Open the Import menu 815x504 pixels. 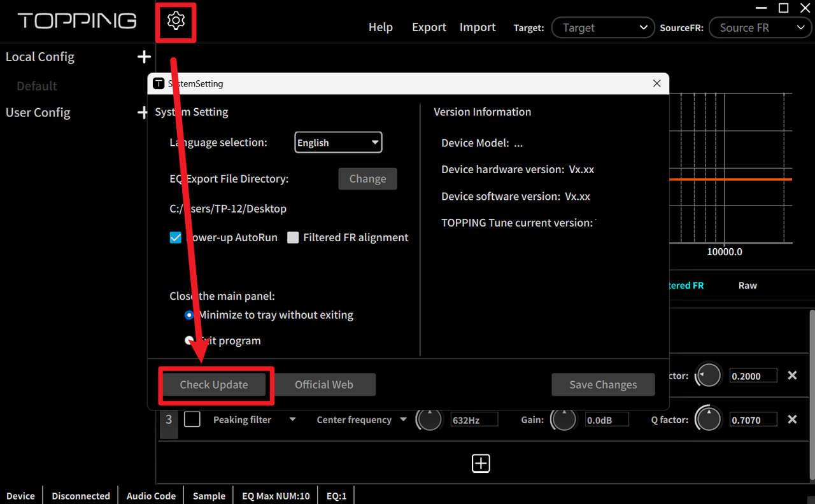tap(478, 27)
